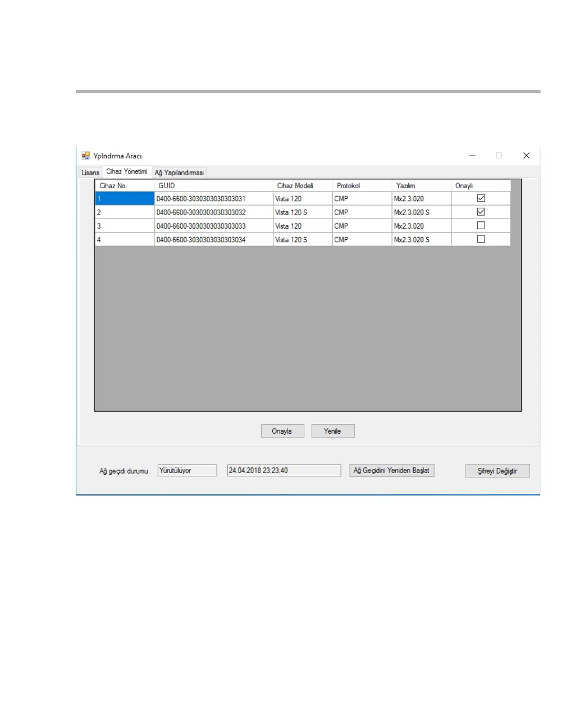Uncheck Onaylı checkbox for device 2
This screenshot has height=728, width=566.
(x=481, y=212)
